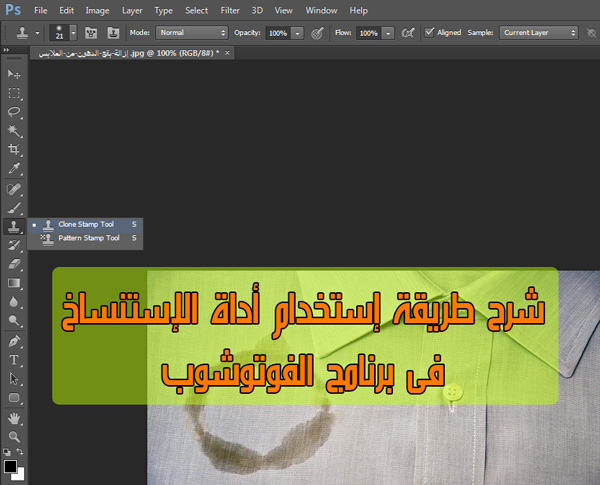This screenshot has height=485, width=600.
Task: Choose Pattern Stamp Tool from flyout
Action: click(x=85, y=238)
